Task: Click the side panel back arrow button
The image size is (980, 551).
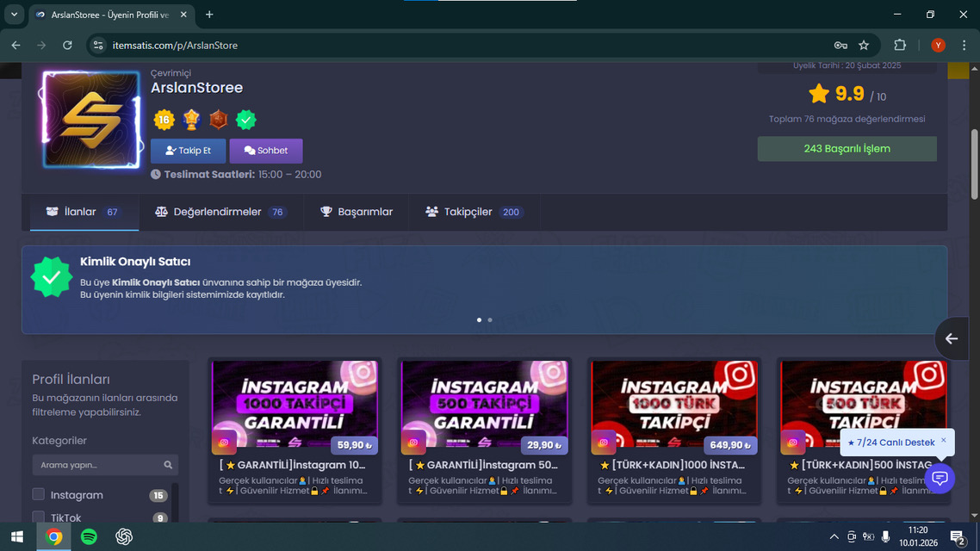Action: [x=952, y=338]
